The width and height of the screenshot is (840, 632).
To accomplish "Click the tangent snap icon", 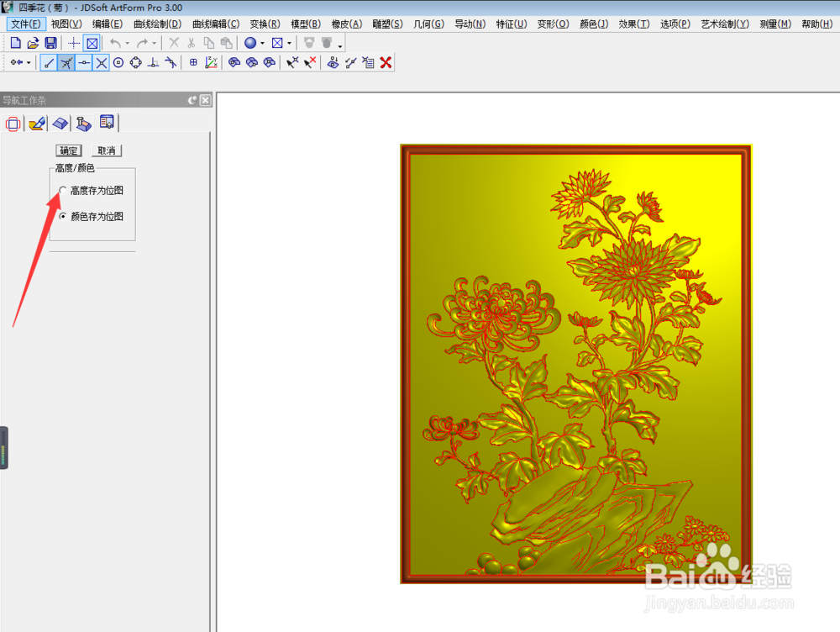I will point(171,63).
